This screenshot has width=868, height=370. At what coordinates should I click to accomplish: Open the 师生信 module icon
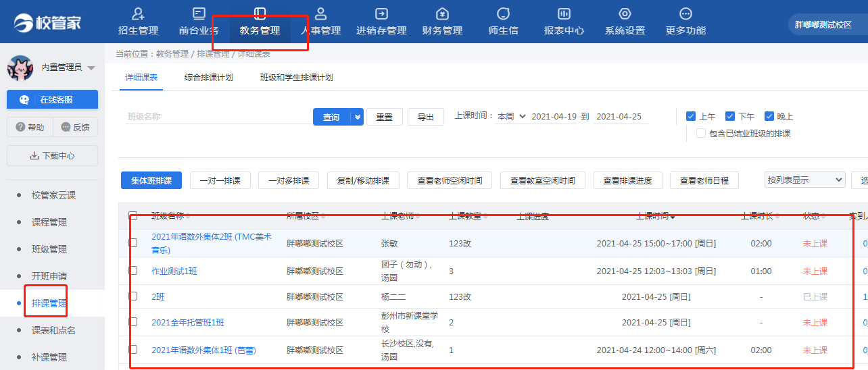tap(503, 14)
